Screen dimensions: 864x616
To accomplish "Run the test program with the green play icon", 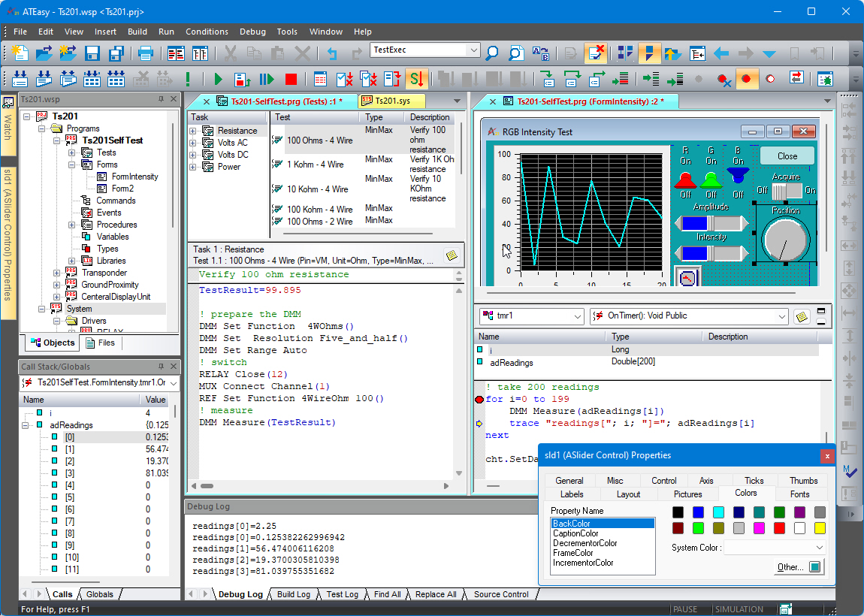I will (x=218, y=78).
